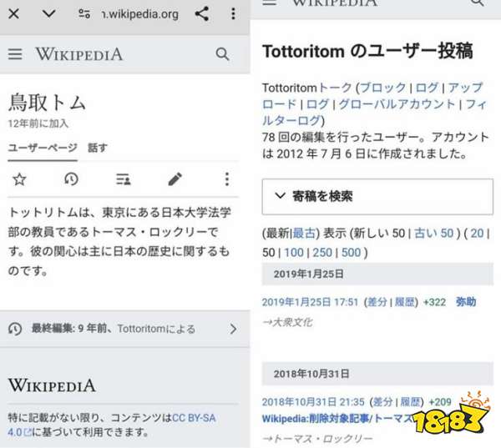Screen dimensions: 501x448
Task: Close the browser tab with X icon
Action: 13,13
